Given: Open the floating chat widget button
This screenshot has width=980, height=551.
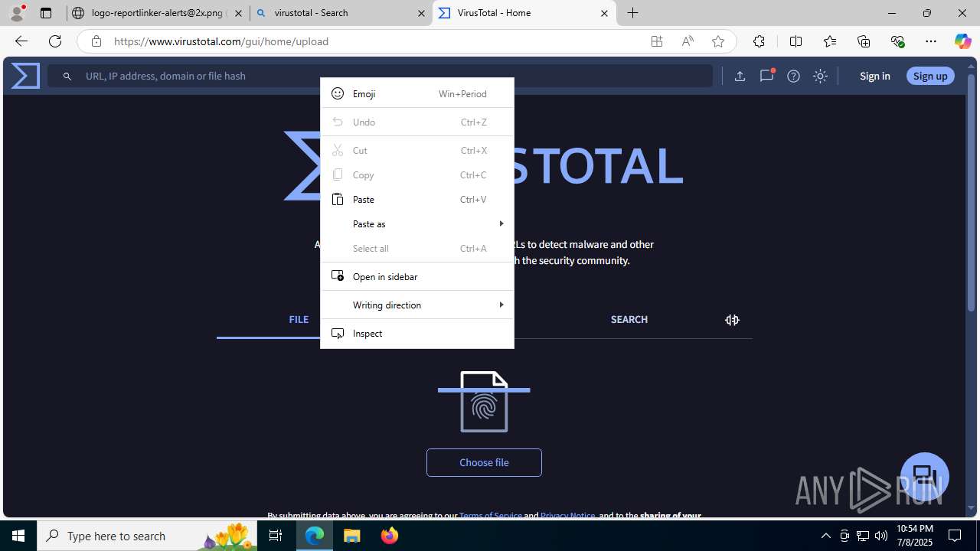Looking at the screenshot, I should (x=925, y=477).
